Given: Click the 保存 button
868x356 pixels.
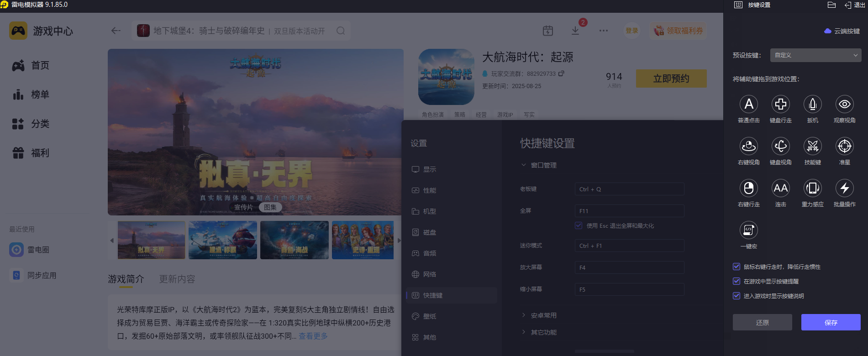Looking at the screenshot, I should tap(831, 322).
